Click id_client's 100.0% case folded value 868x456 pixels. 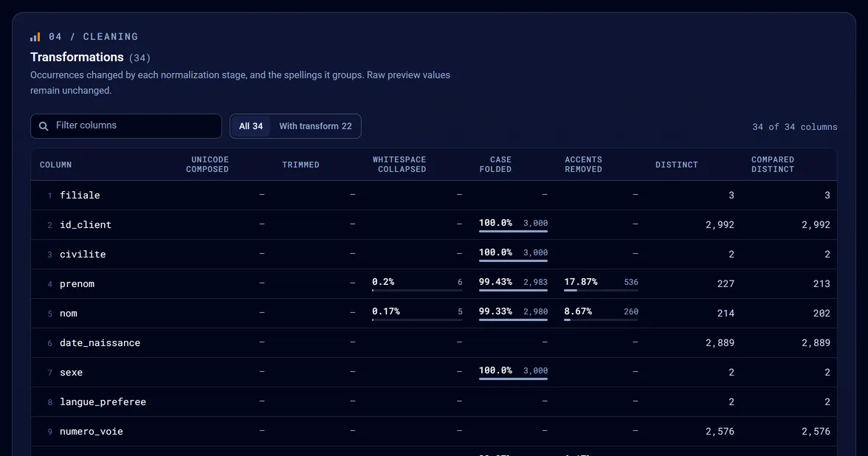pos(495,223)
